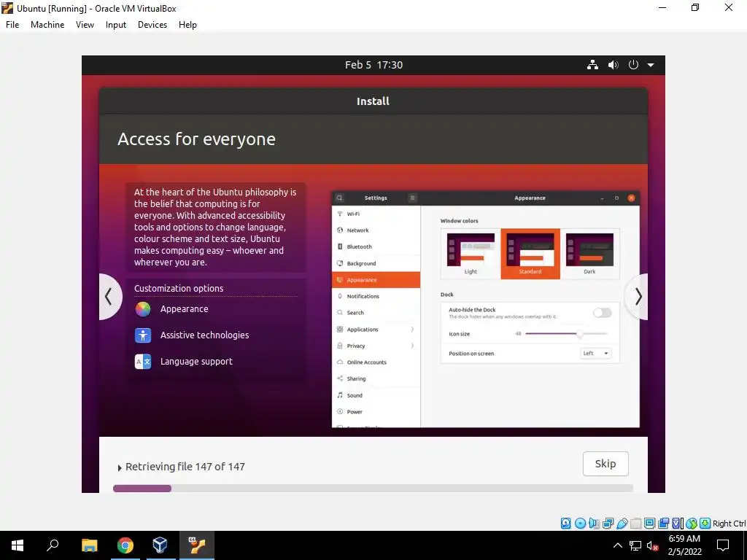Viewport: 747px width, 560px height.
Task: Show hidden system tray icons
Action: [x=617, y=545]
